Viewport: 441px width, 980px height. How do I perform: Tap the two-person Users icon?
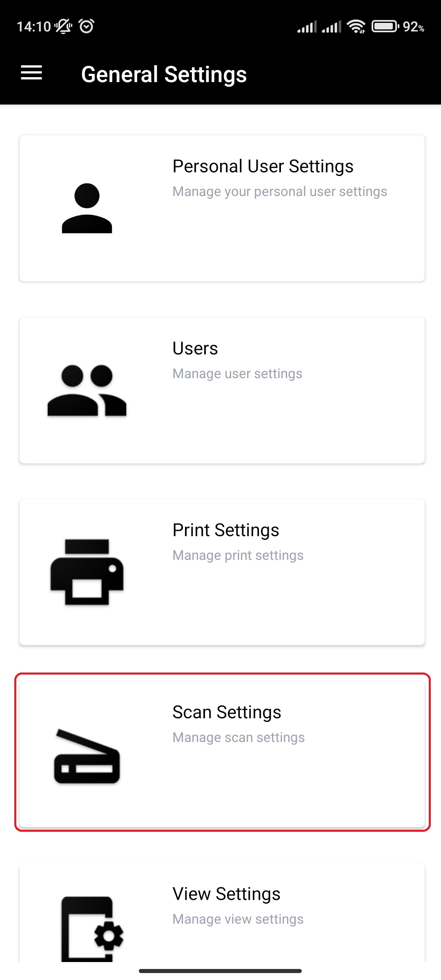click(x=87, y=390)
